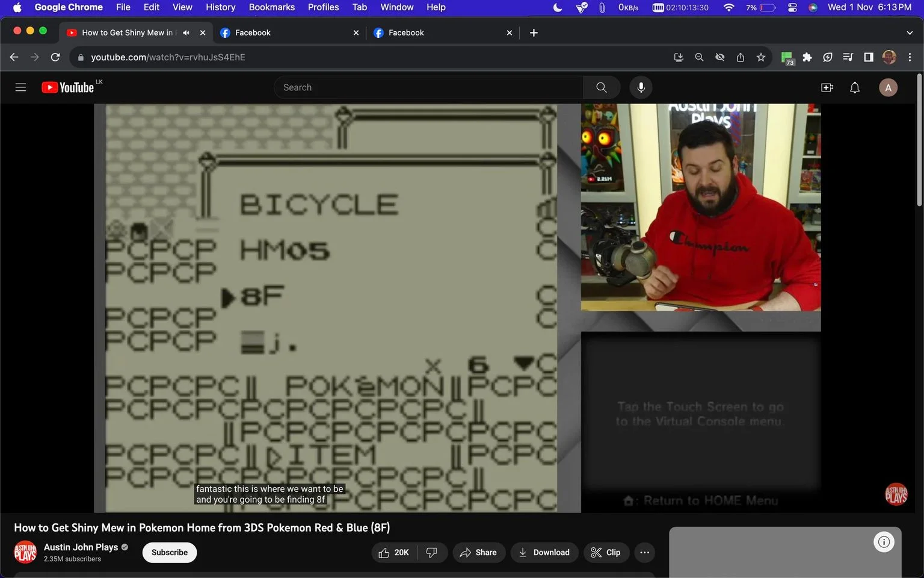924x578 pixels.
Task: Click in the YouTube search field
Action: click(x=429, y=87)
